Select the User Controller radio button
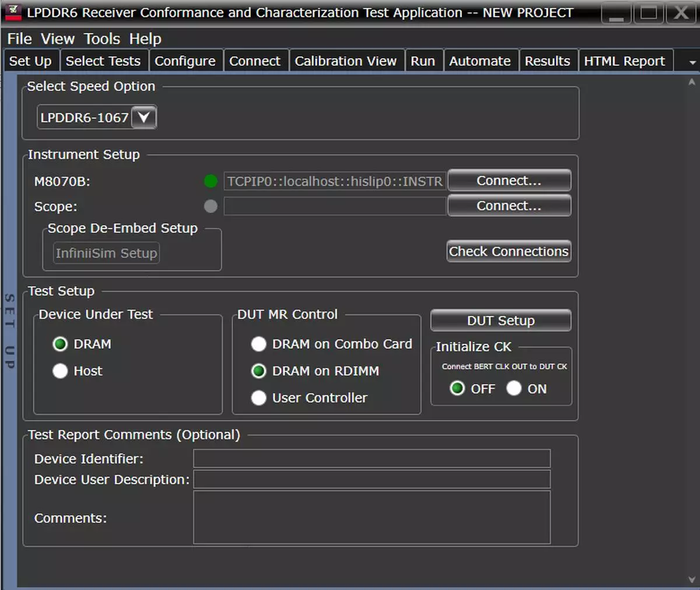This screenshot has width=700, height=590. (258, 398)
